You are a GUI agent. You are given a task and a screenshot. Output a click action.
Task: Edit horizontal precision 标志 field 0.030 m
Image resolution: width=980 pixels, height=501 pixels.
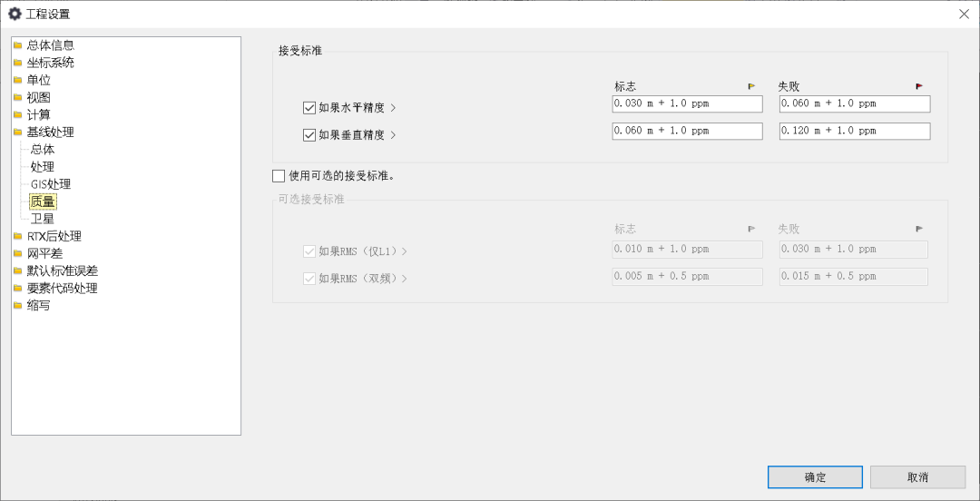tap(688, 103)
